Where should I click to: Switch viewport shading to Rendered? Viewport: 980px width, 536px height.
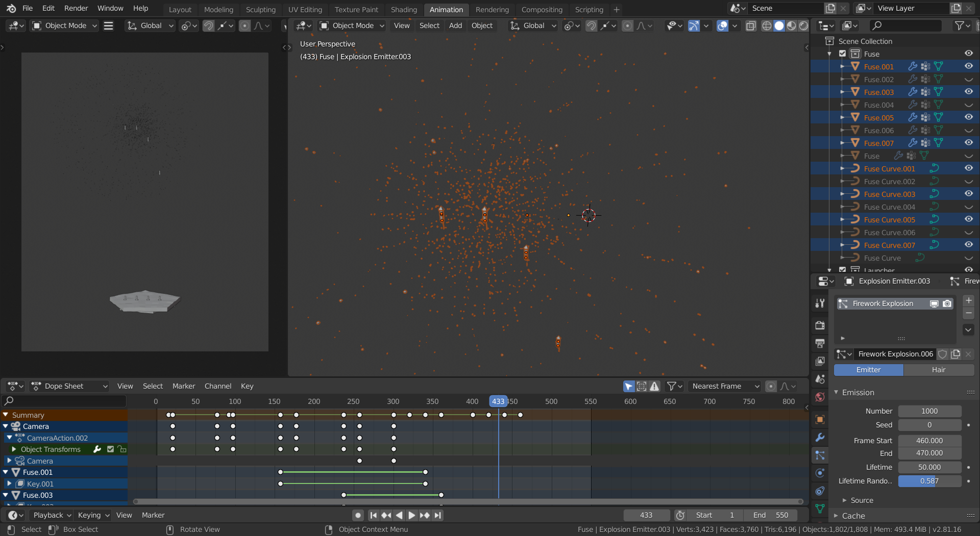point(803,25)
